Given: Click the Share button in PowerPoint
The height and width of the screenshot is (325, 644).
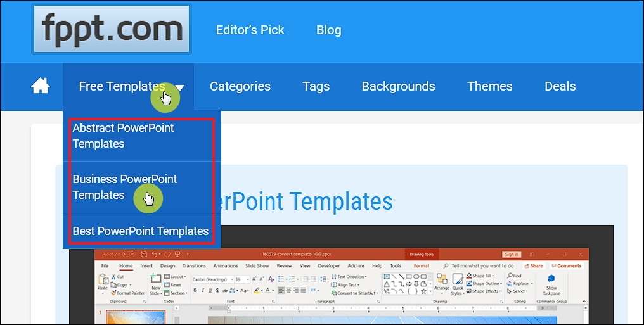Looking at the screenshot, I should point(534,266).
